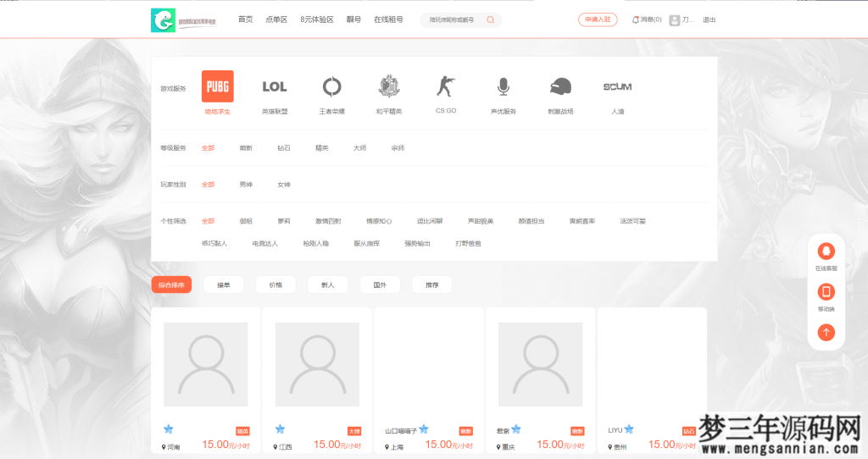Select 全部 in 等级服务 filter
Viewport: 868px width, 459px height.
click(209, 148)
